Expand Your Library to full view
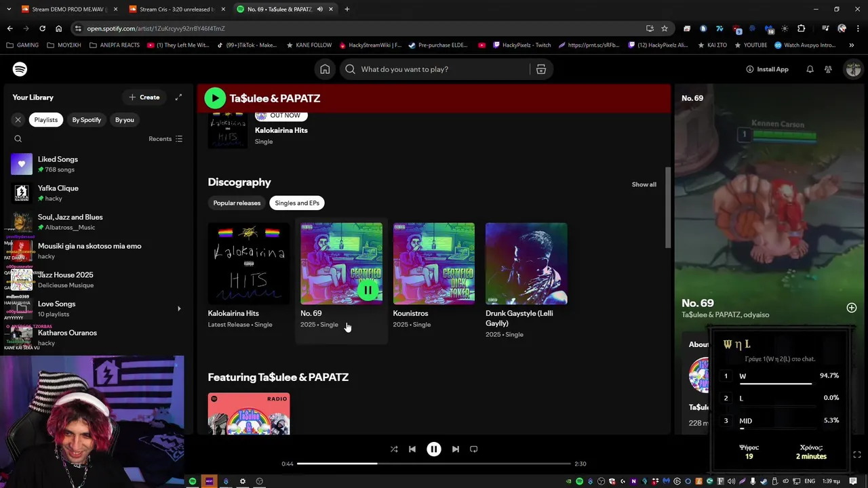Image resolution: width=868 pixels, height=488 pixels. (x=178, y=98)
